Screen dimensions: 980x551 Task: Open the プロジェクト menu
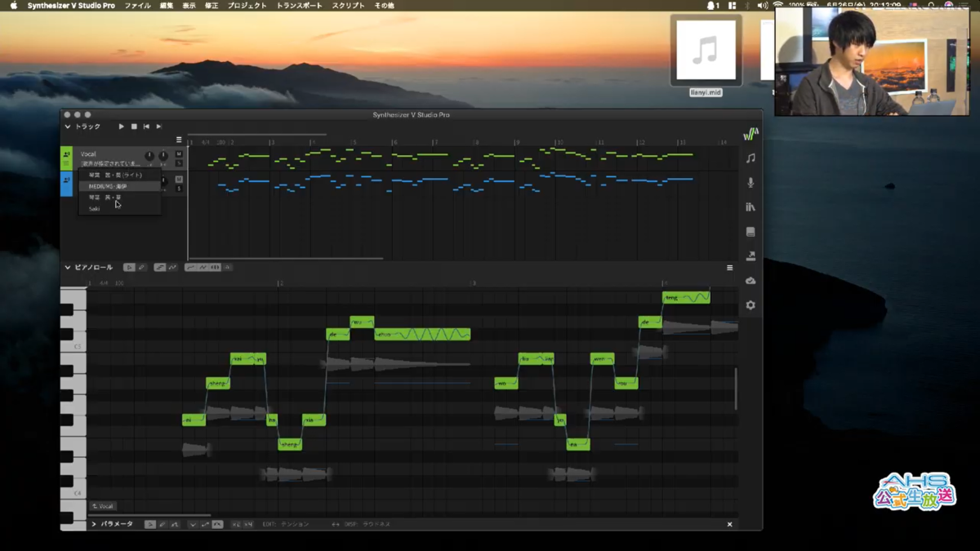(247, 6)
